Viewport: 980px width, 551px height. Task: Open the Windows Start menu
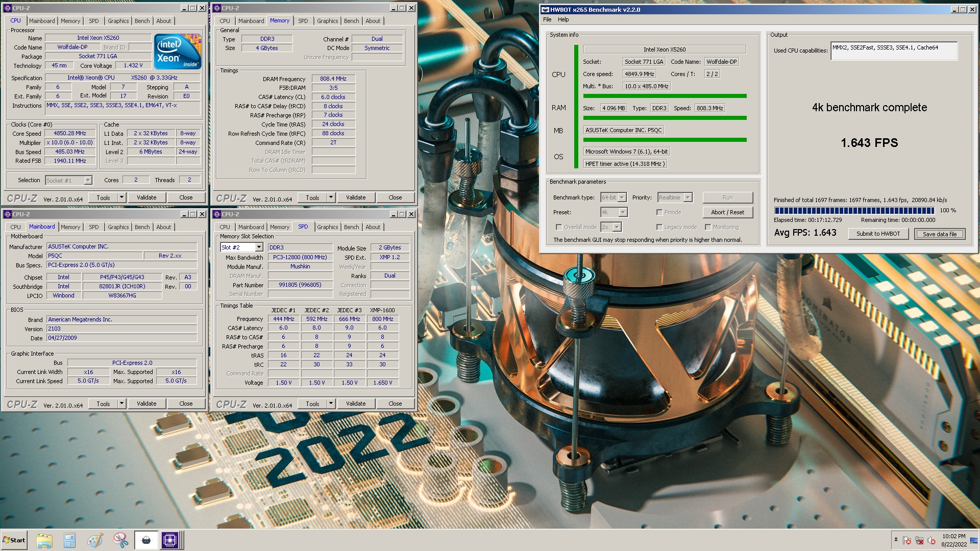click(x=14, y=540)
